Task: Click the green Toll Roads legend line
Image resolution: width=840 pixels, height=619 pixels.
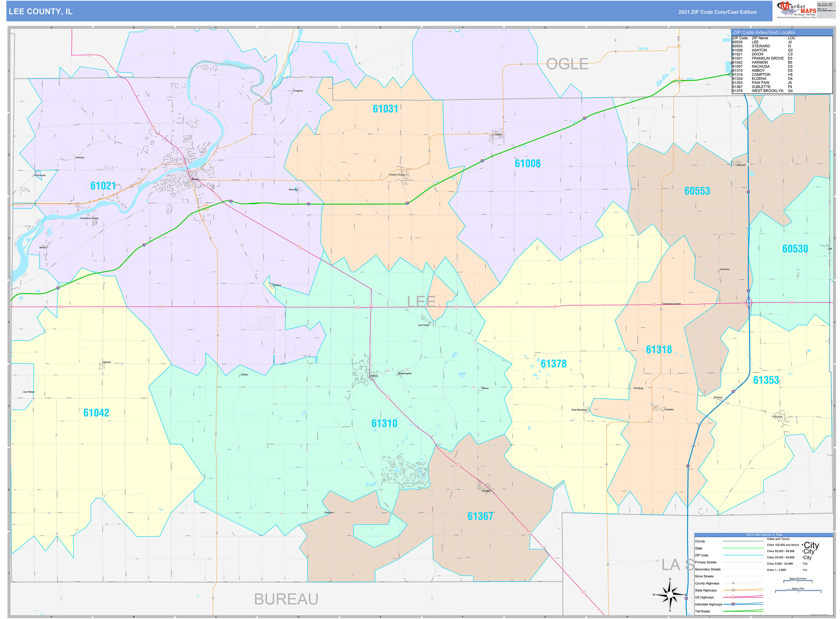Action: point(743,611)
